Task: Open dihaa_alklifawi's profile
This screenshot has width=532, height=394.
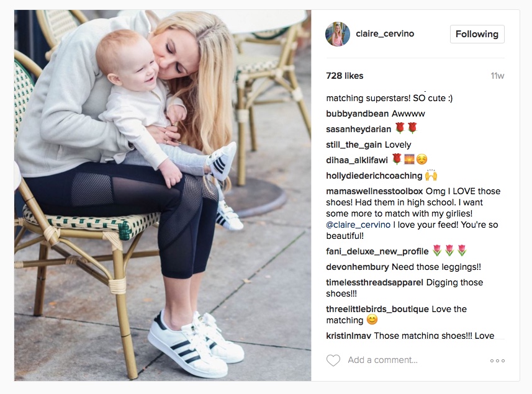Action: pos(356,160)
